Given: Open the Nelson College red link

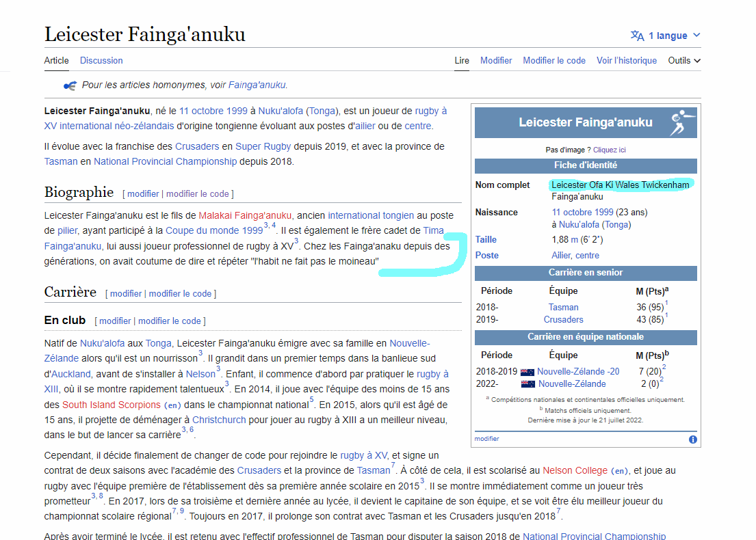Looking at the screenshot, I should pyautogui.click(x=575, y=471).
